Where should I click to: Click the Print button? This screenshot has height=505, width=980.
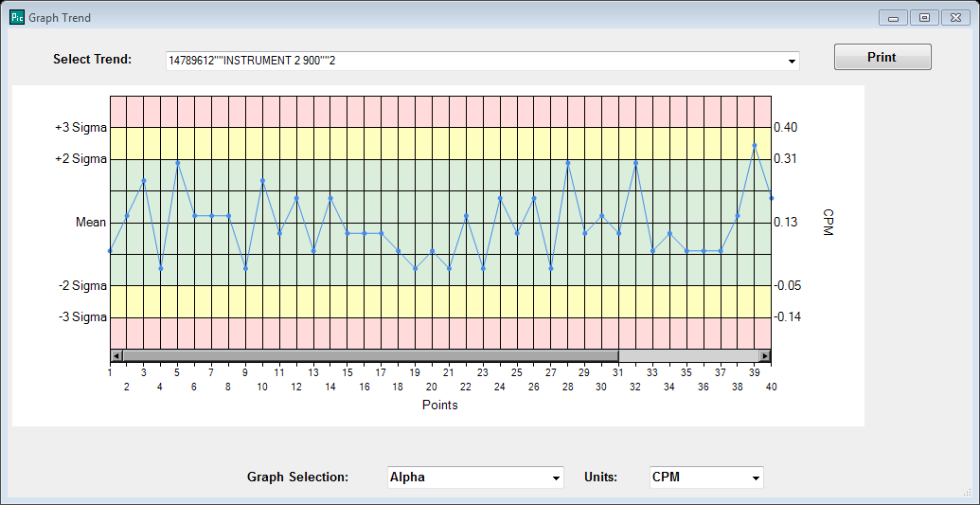[882, 57]
